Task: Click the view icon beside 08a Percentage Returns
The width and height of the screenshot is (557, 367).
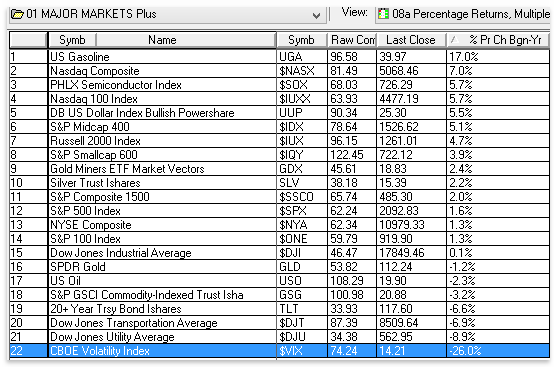Action: [383, 14]
